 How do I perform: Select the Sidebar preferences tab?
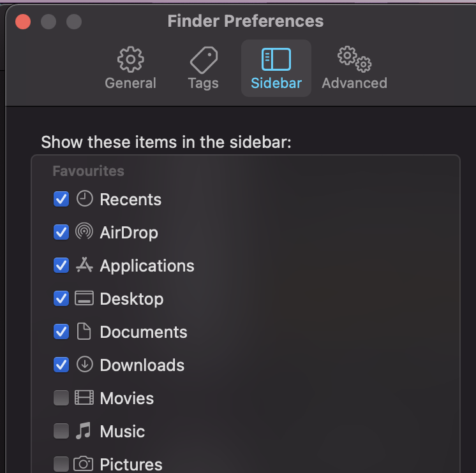coord(276,68)
